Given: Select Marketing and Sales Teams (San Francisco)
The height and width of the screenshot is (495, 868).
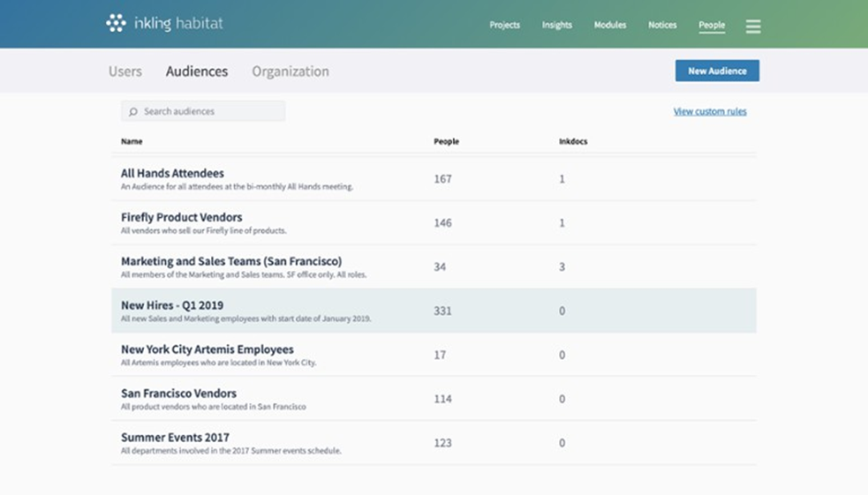Looking at the screenshot, I should pos(231,261).
